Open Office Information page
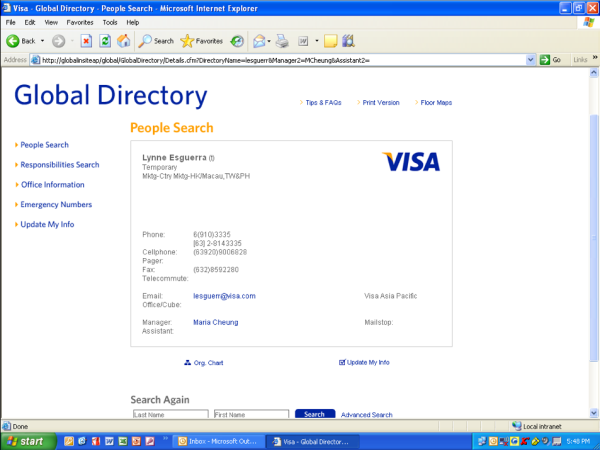600x450 pixels. [x=52, y=185]
